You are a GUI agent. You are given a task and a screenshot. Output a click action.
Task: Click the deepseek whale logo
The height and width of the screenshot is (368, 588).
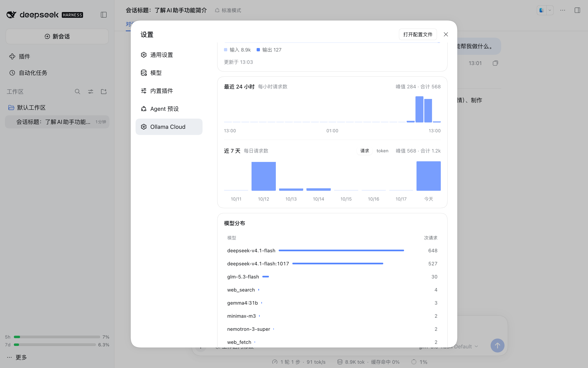(x=11, y=15)
